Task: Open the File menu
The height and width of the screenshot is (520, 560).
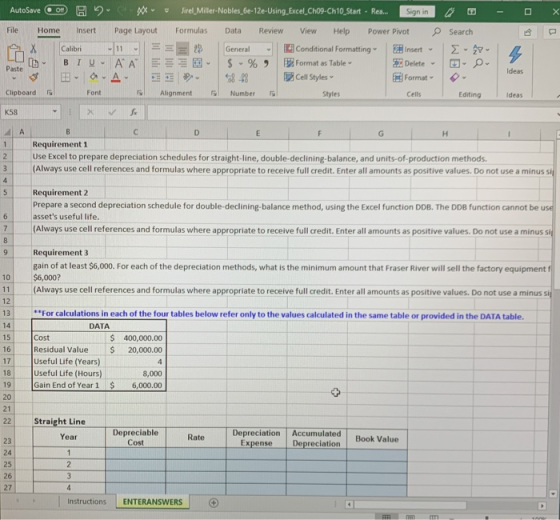Action: 12,30
